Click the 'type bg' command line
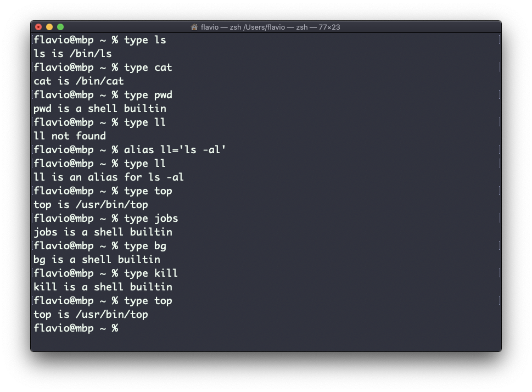Viewport: 532px width, 392px height. click(145, 246)
